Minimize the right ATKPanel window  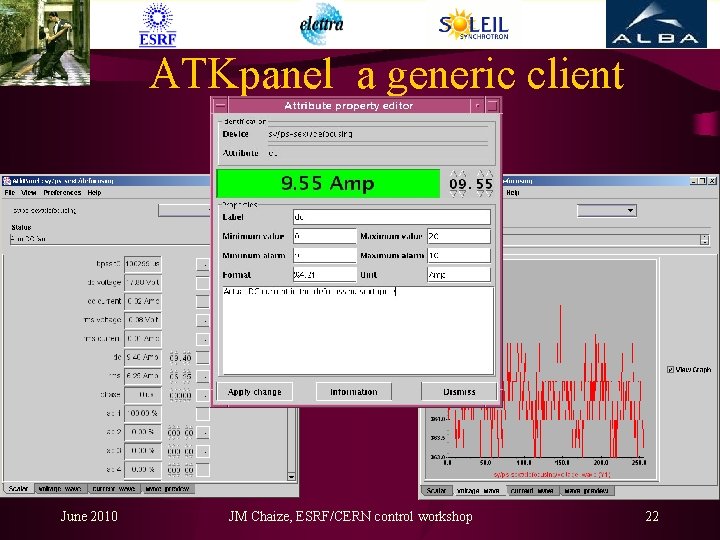coord(694,181)
